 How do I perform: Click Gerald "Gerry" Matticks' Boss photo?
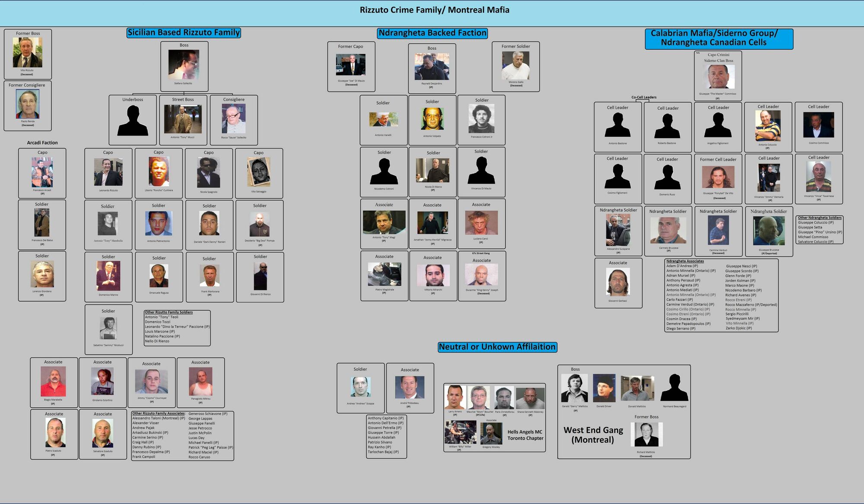click(x=574, y=388)
